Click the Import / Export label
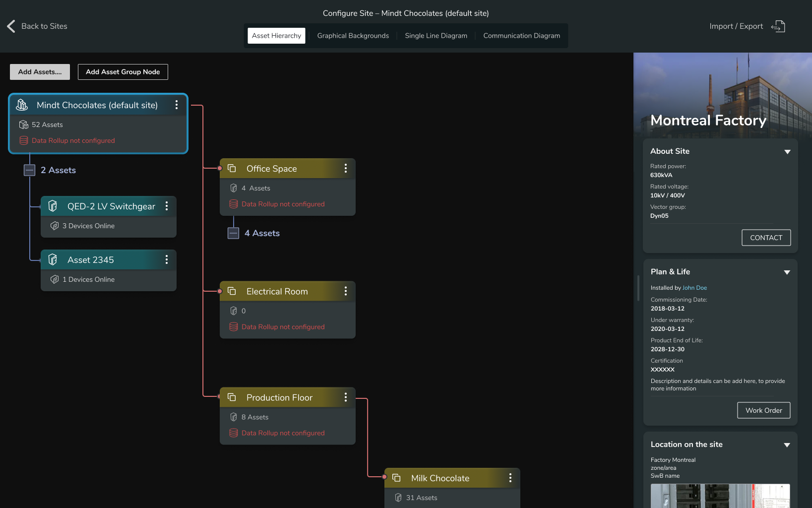 [736, 26]
